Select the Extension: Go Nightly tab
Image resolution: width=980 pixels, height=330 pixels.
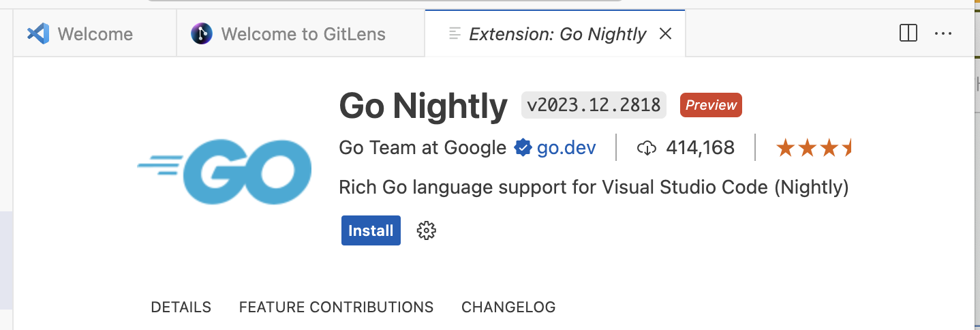pyautogui.click(x=557, y=33)
